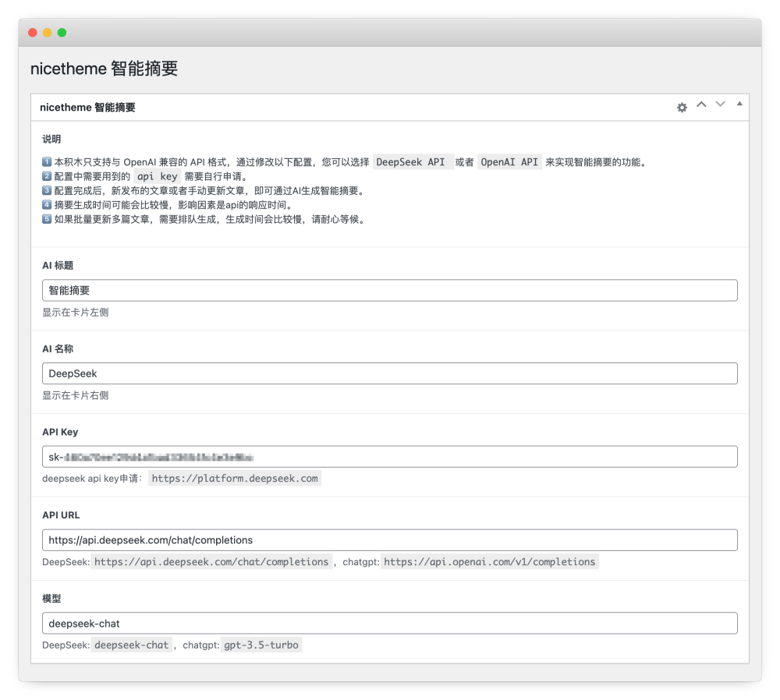Image resolution: width=780 pixels, height=700 pixels.
Task: Focus the AI 名称 field containing DeepSeek
Action: (x=389, y=373)
